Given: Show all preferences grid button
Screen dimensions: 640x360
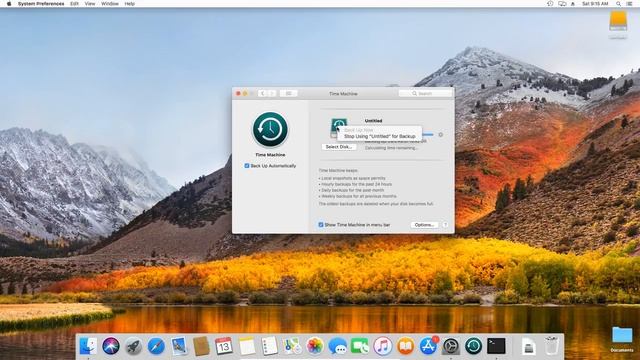Looking at the screenshot, I should pos(289,93).
